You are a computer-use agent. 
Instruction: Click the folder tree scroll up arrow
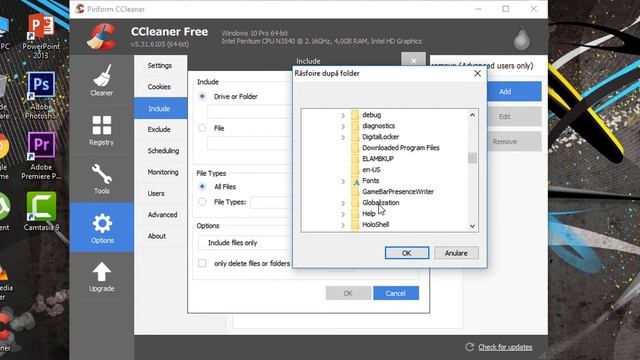[472, 115]
